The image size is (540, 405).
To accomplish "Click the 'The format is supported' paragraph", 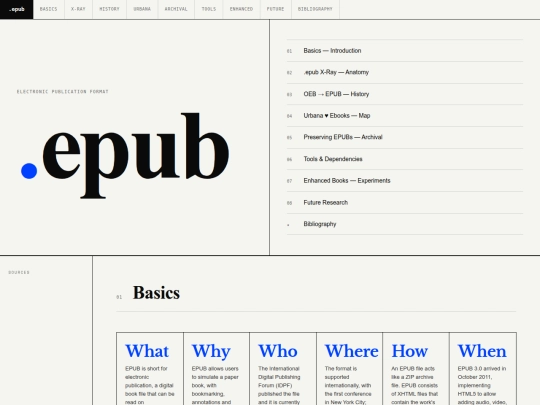I will click(x=348, y=385).
